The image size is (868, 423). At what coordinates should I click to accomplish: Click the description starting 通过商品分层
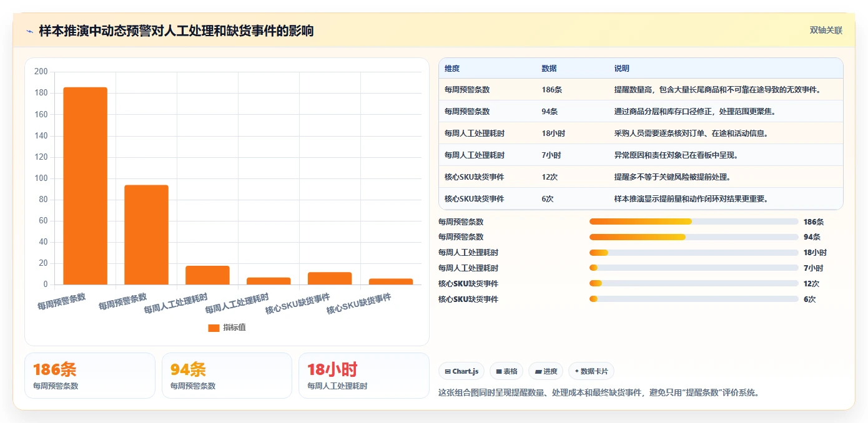tap(695, 112)
